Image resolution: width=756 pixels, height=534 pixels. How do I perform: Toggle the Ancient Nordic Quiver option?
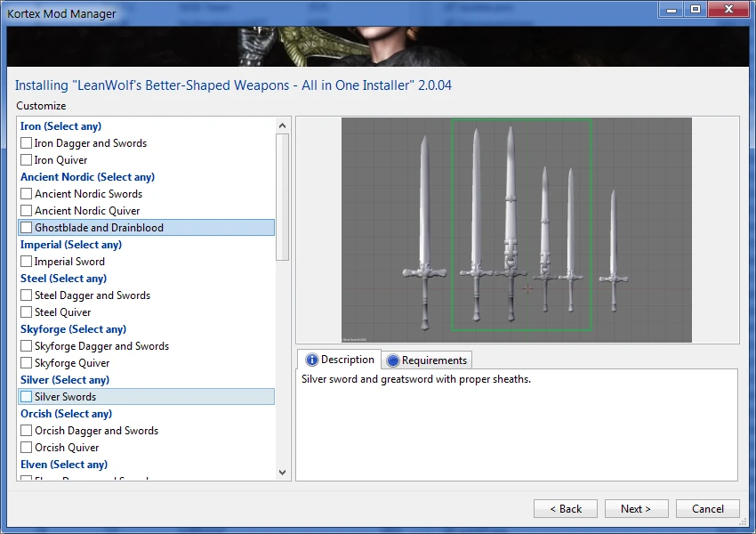point(27,211)
